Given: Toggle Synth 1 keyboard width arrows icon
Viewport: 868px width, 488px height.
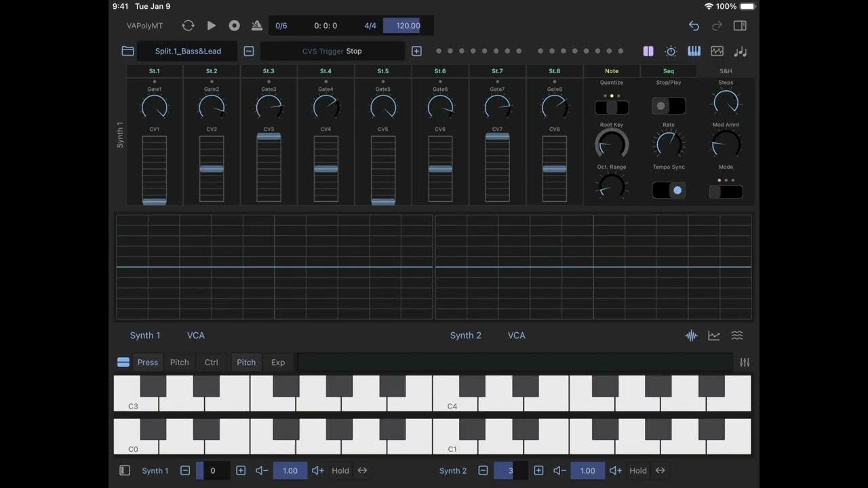Looking at the screenshot, I should 362,470.
